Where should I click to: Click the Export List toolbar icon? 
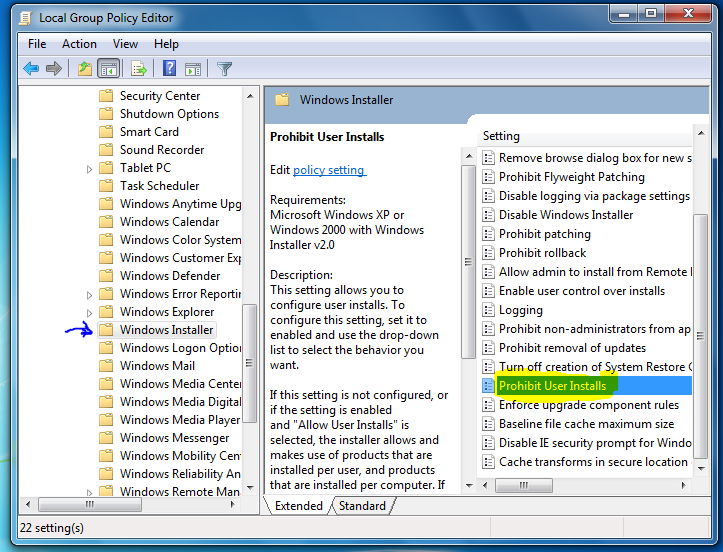[138, 69]
